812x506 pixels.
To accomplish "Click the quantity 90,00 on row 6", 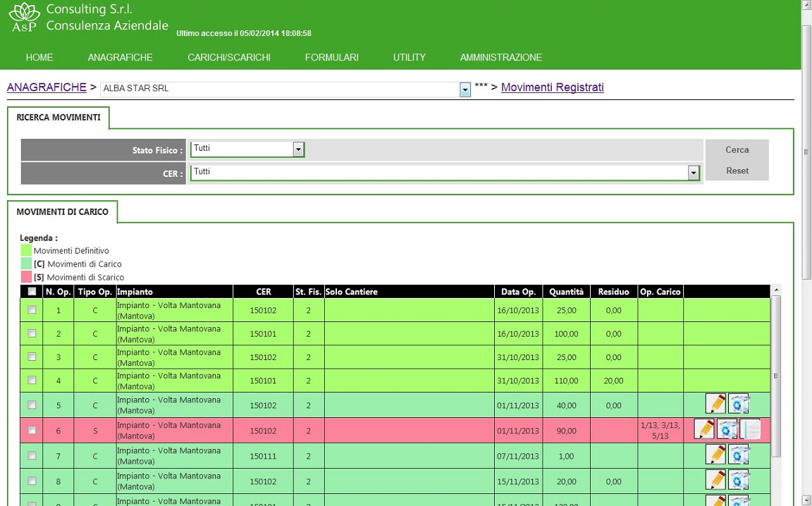I will pos(567,431).
